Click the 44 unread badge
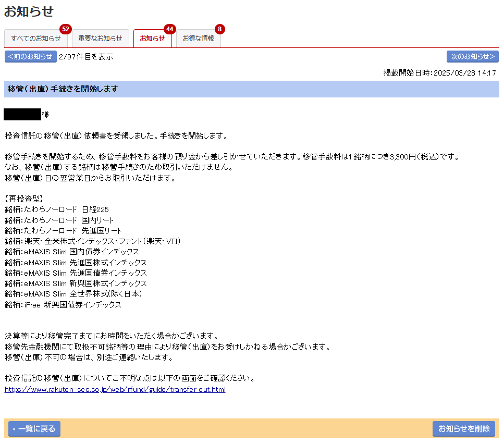Image resolution: width=504 pixels, height=445 pixels. pyautogui.click(x=169, y=29)
